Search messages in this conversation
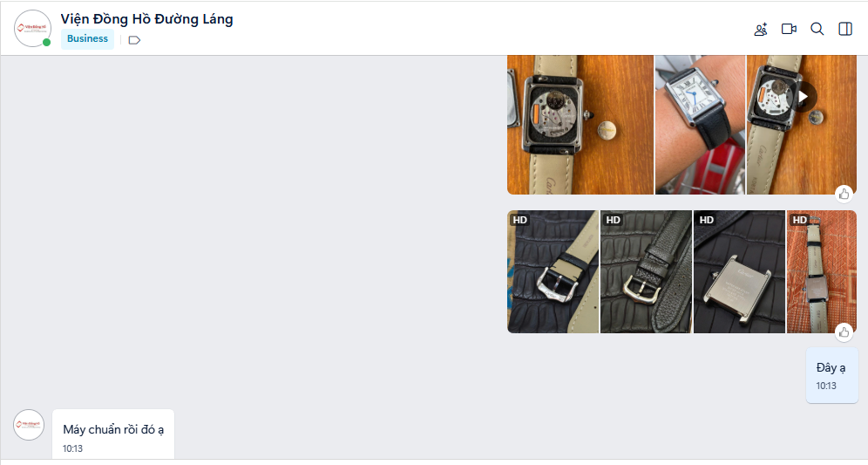Viewport: 868px width, 465px height. click(x=817, y=29)
